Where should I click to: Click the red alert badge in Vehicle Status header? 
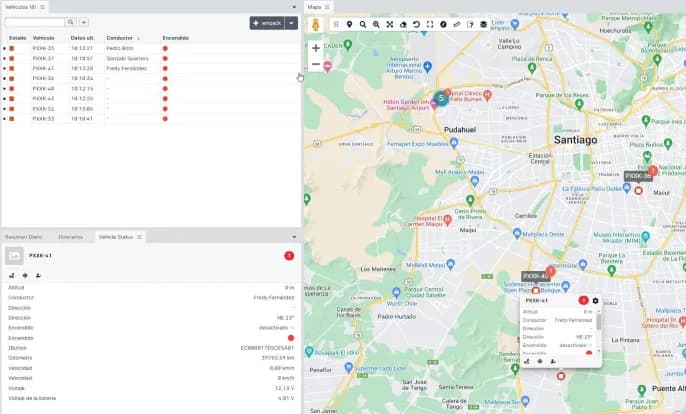[x=289, y=256]
